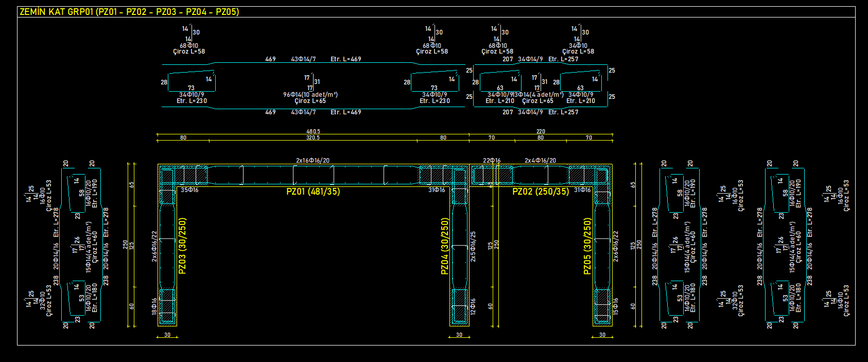868x362 pixels.
Task: Pick the PZ04 (30/250) vertical label
Action: point(445,246)
